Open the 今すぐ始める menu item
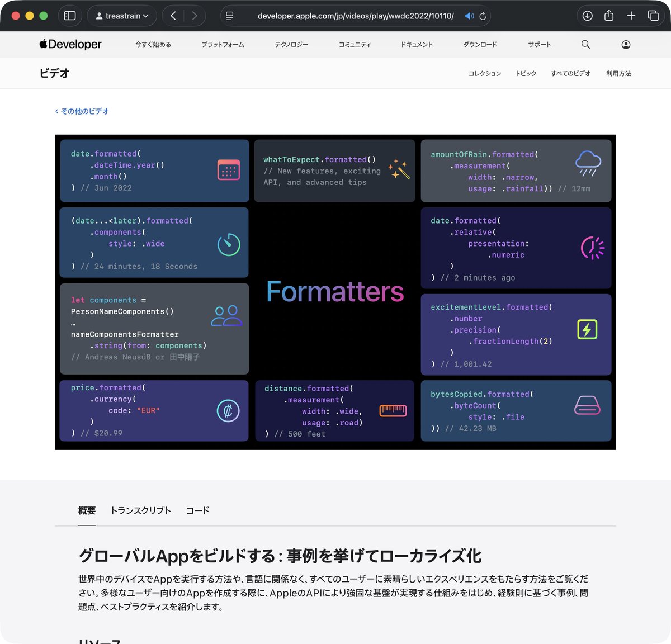The width and height of the screenshot is (671, 644). pos(153,44)
